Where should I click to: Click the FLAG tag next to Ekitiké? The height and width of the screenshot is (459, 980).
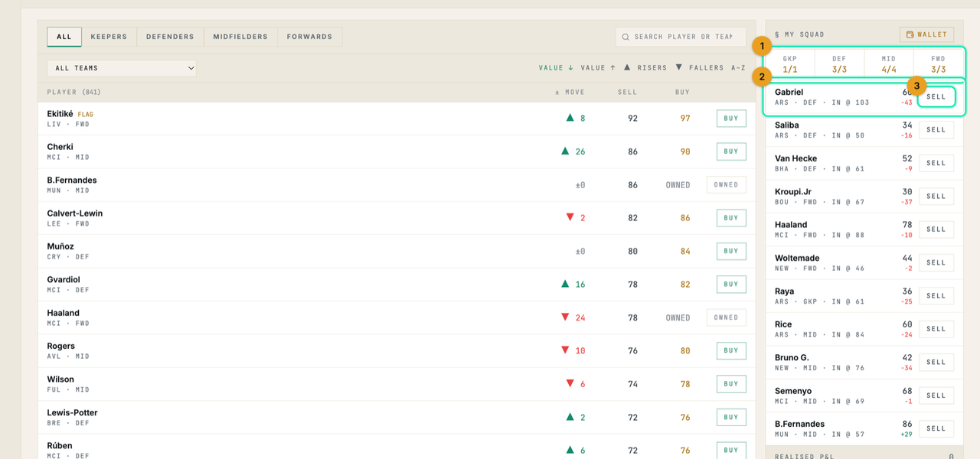coord(85,115)
